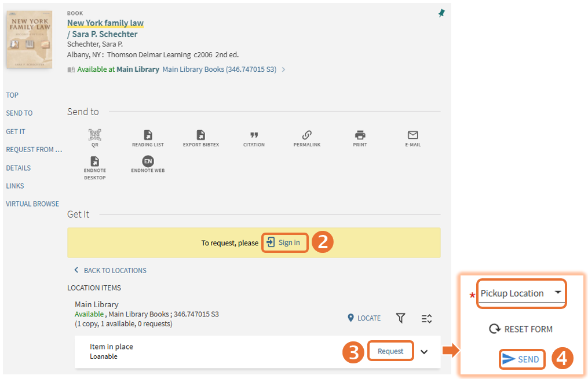Copy the Permalink for this book
Image resolution: width=588 pixels, height=379 pixels.
[x=307, y=135]
